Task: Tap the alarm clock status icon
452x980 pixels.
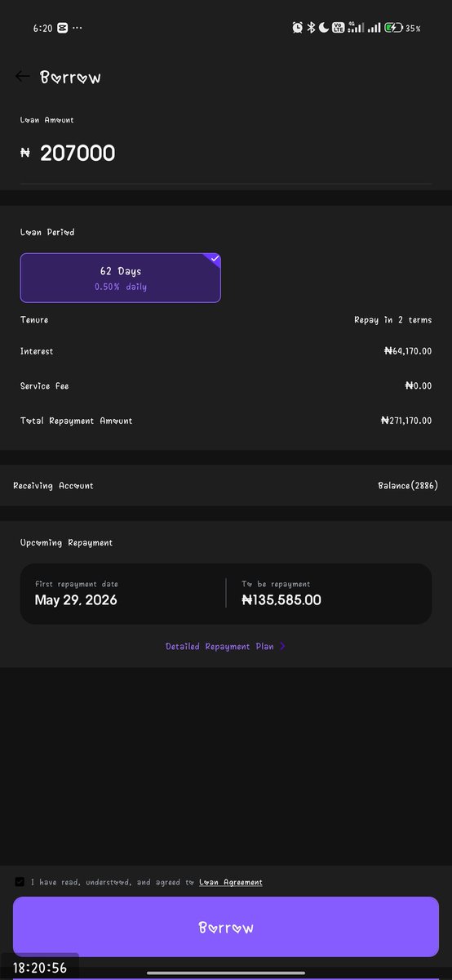Action: pyautogui.click(x=298, y=28)
